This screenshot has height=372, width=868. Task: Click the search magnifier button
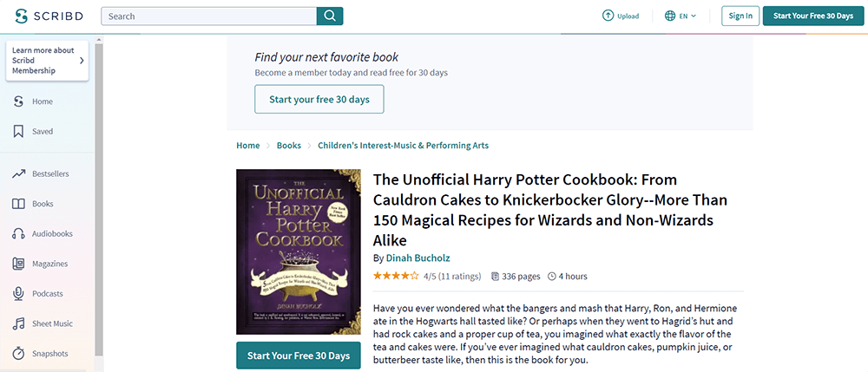tap(330, 16)
